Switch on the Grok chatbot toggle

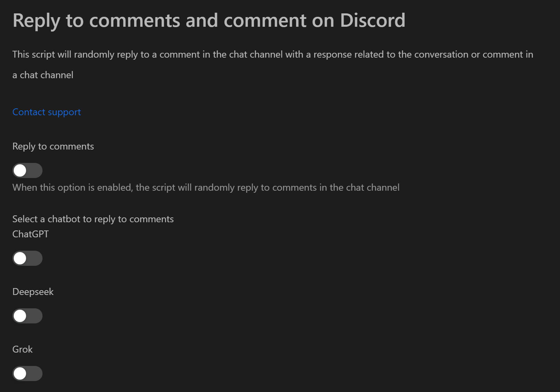(27, 373)
